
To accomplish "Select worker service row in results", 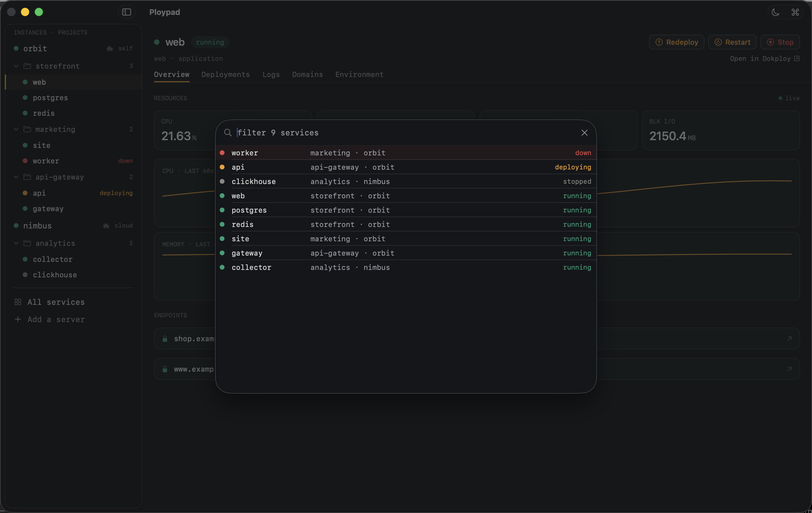I will [406, 153].
